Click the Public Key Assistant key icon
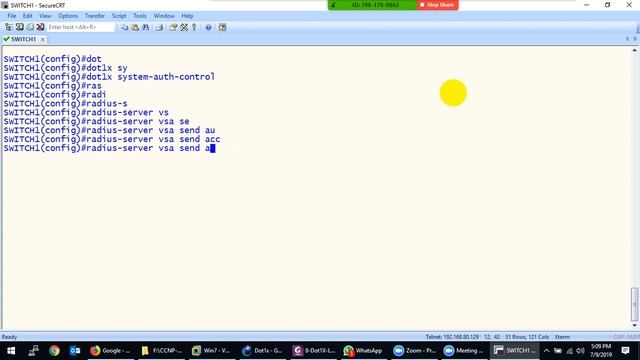This screenshot has height=360, width=640. (x=194, y=27)
